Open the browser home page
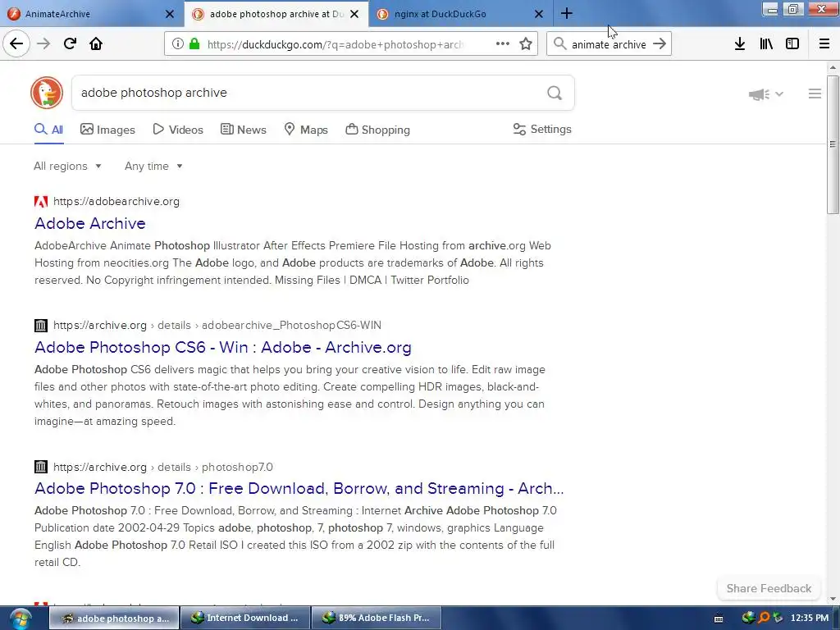 [x=96, y=44]
